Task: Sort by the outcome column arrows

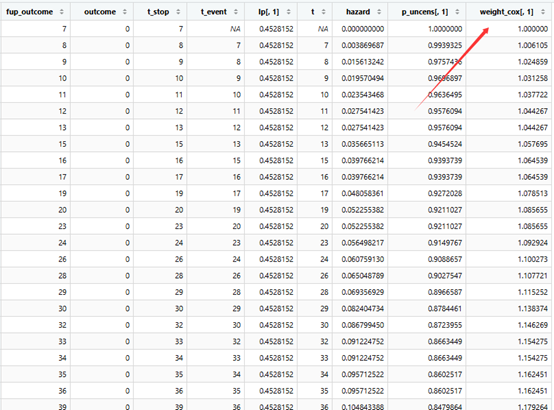Action: coord(125,12)
